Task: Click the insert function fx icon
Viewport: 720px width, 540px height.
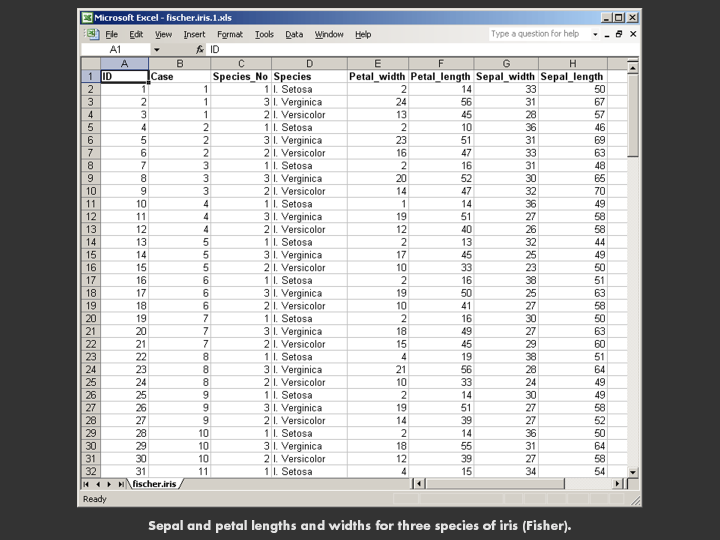Action: tap(200, 49)
